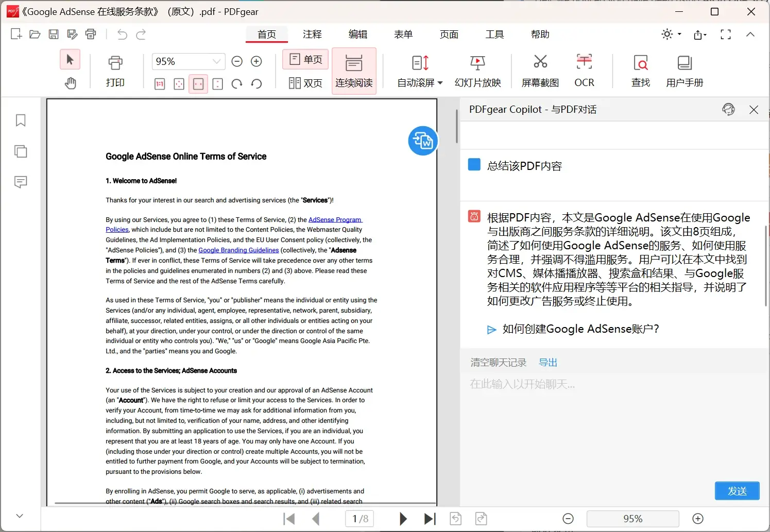Follow the Google Branding Guidelines link
The width and height of the screenshot is (770, 532).
[238, 250]
